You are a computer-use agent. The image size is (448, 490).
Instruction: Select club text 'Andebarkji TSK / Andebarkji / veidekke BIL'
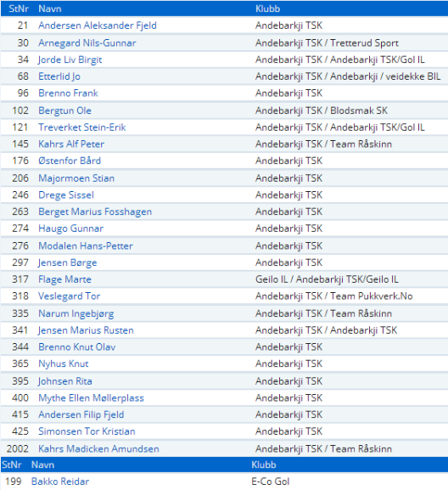[x=348, y=76]
